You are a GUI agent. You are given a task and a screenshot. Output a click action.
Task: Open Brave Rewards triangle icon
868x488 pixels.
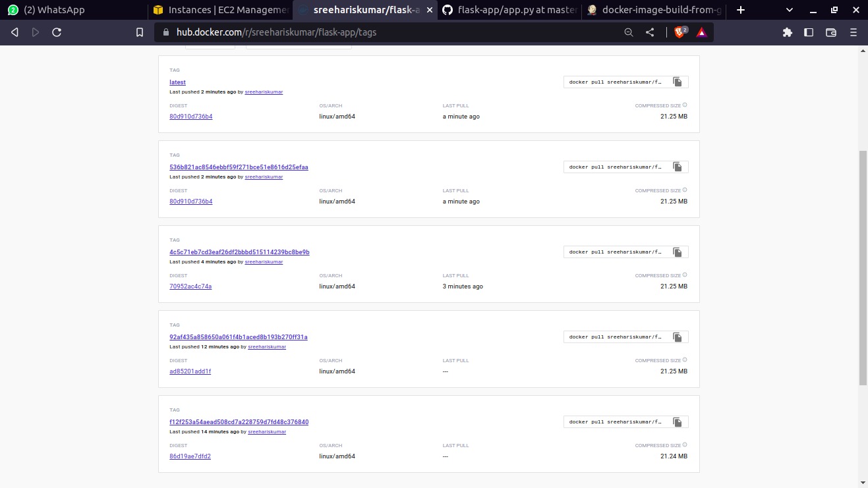[702, 32]
